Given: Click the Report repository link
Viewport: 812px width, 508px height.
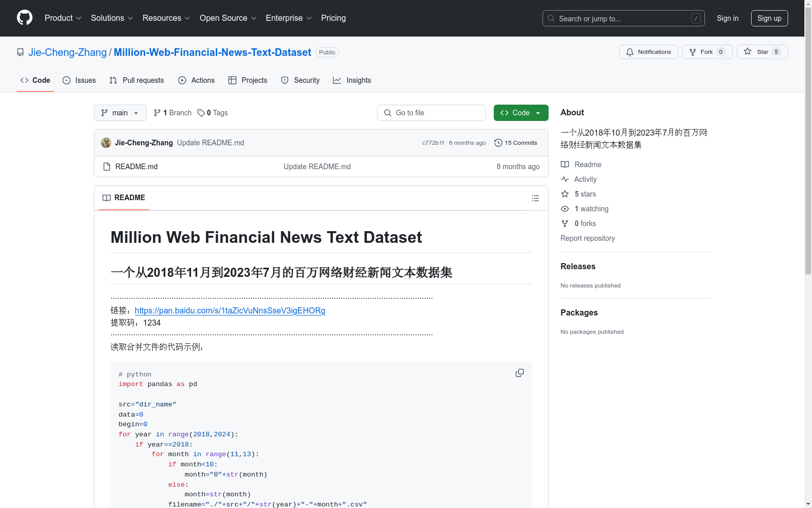Looking at the screenshot, I should click(588, 238).
